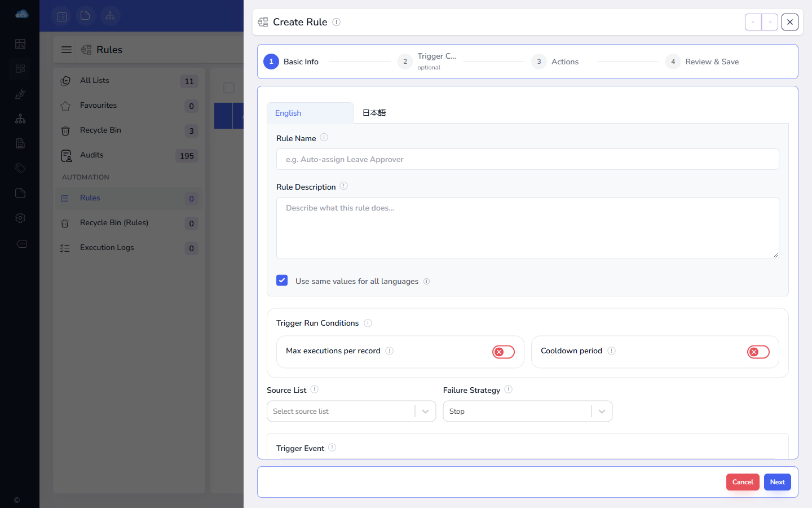The height and width of the screenshot is (508, 812).
Task: Select Rules under Automation
Action: (129, 198)
